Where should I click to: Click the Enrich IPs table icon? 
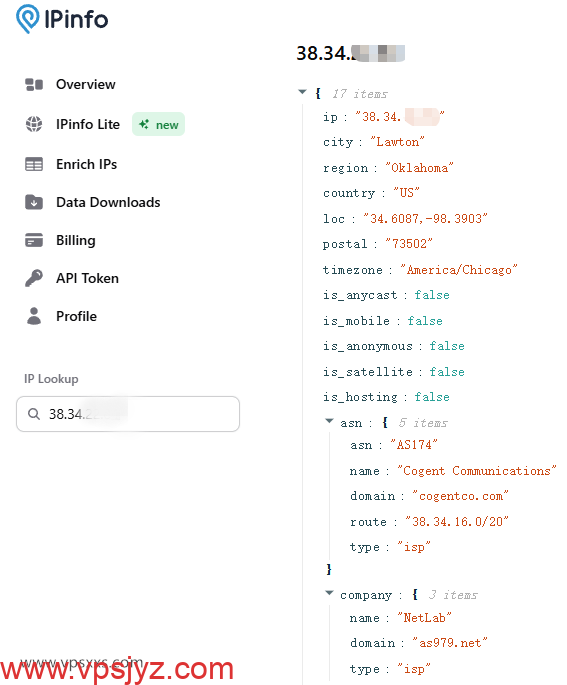coord(34,164)
